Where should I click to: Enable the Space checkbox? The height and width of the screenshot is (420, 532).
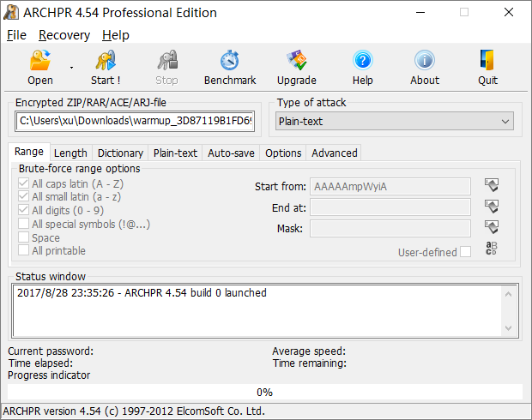click(x=24, y=238)
